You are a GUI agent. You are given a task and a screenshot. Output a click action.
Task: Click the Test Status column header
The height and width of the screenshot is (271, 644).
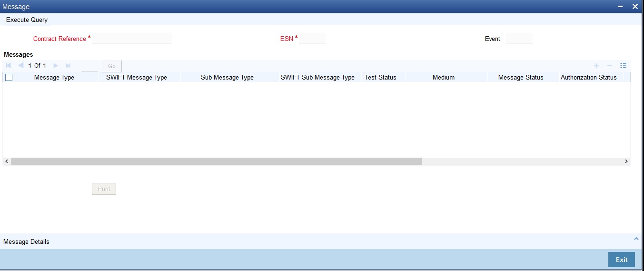tap(381, 77)
